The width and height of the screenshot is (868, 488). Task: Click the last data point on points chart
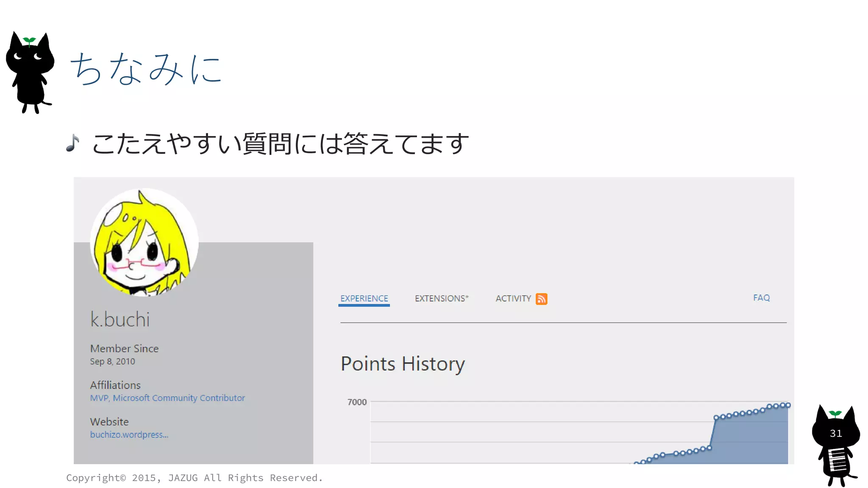click(x=788, y=405)
